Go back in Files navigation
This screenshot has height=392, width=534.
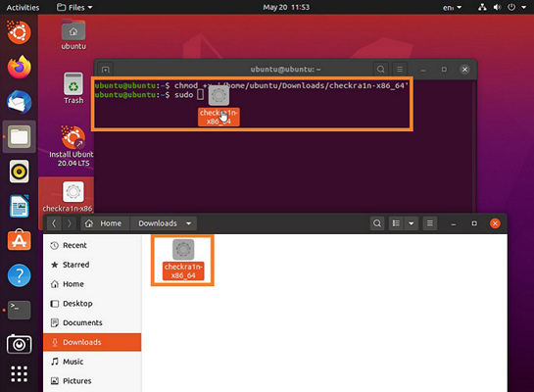54,223
